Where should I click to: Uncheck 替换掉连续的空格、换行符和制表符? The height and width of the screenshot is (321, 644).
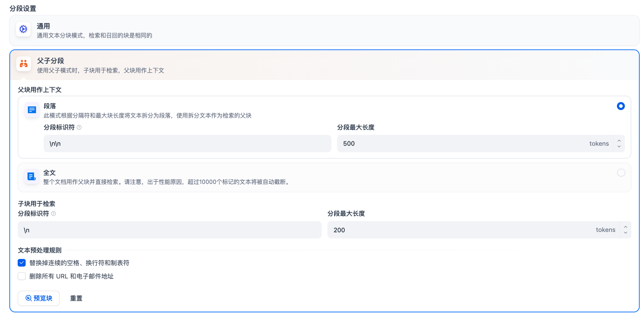(22, 263)
